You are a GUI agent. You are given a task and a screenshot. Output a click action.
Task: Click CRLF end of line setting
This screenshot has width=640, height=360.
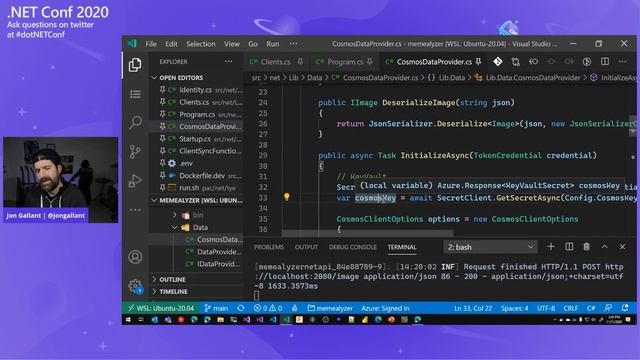click(x=571, y=308)
